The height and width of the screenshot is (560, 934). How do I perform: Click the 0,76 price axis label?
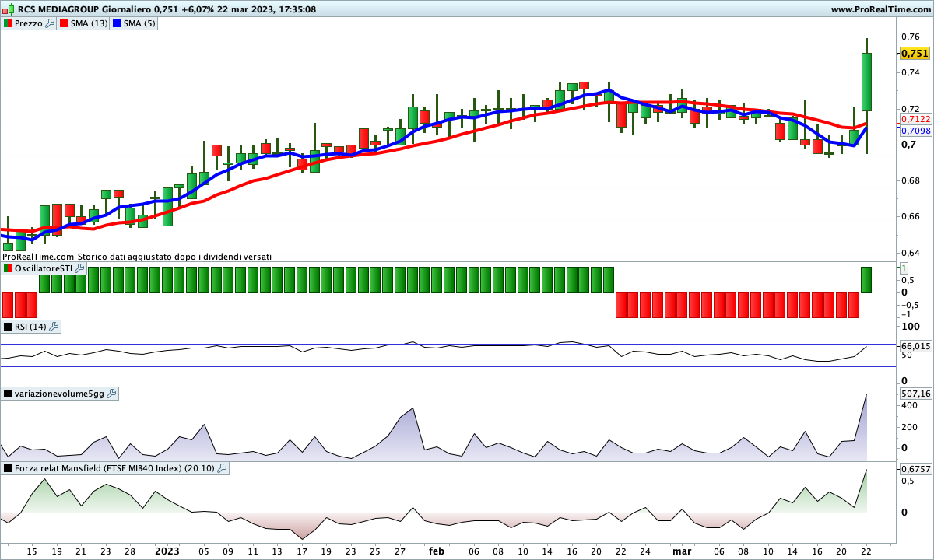click(910, 36)
